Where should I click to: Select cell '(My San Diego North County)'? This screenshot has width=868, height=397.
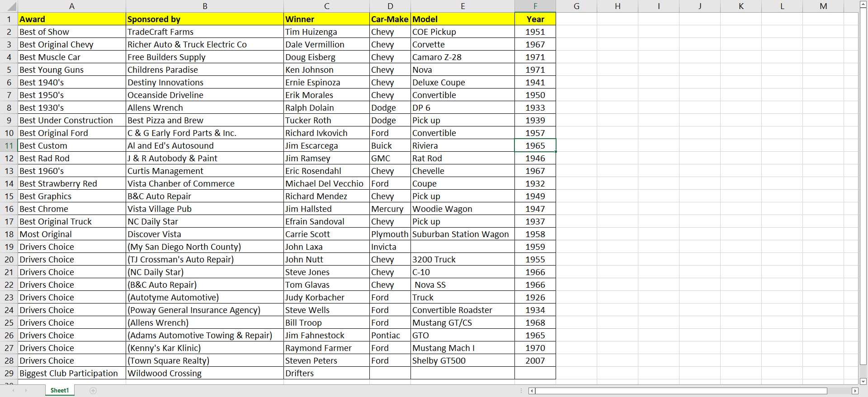[x=205, y=247]
